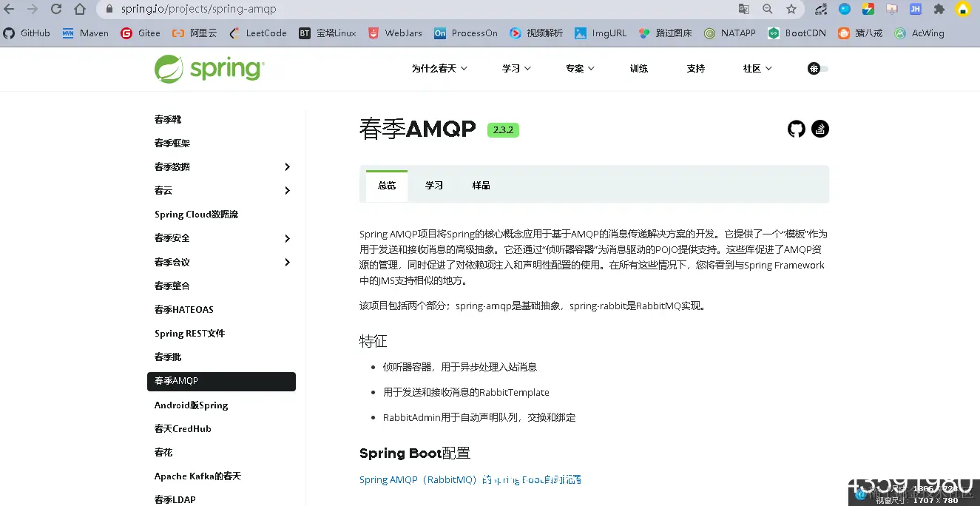Reload the page with the refresh icon
Image resolution: width=980 pixels, height=506 pixels.
55,9
